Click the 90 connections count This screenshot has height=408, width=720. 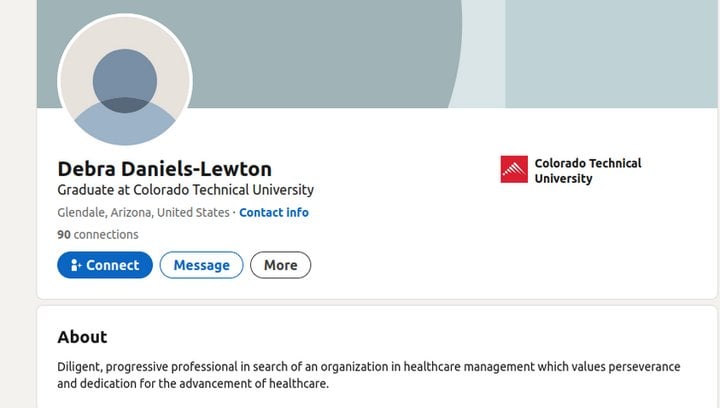(97, 235)
